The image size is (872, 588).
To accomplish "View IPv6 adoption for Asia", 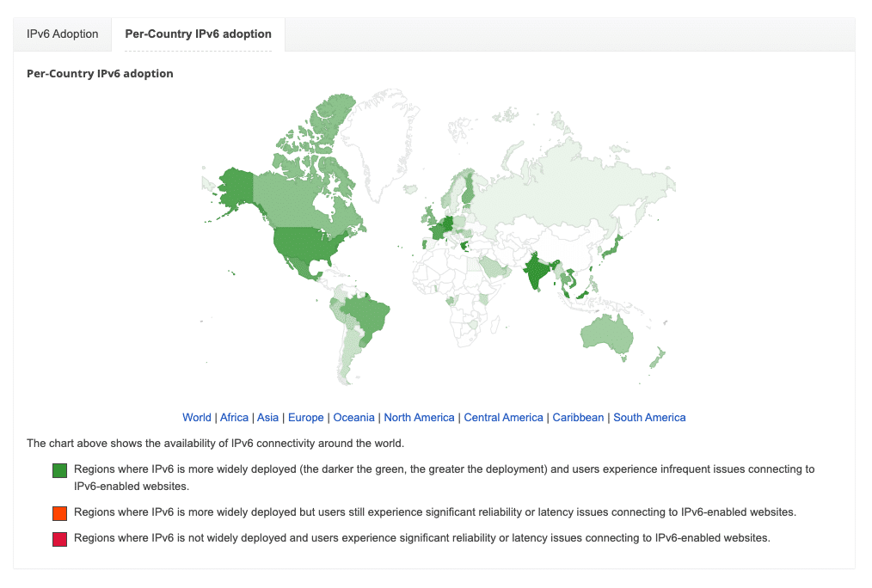I will (x=267, y=417).
